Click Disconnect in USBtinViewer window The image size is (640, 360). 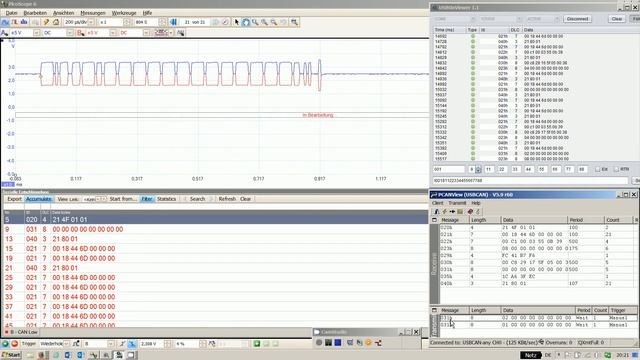[x=578, y=19]
